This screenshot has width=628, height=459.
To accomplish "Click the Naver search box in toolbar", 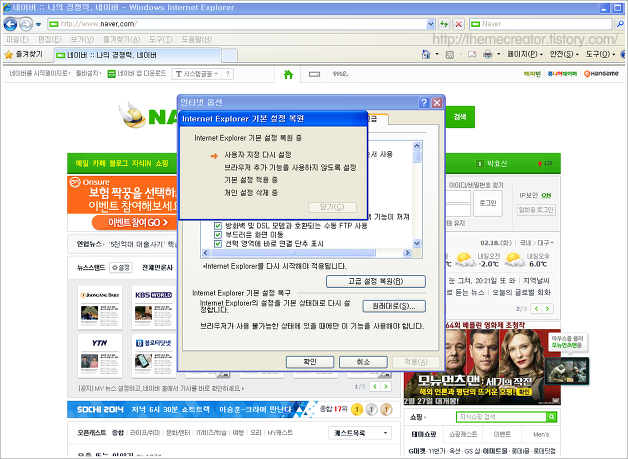I will point(541,24).
